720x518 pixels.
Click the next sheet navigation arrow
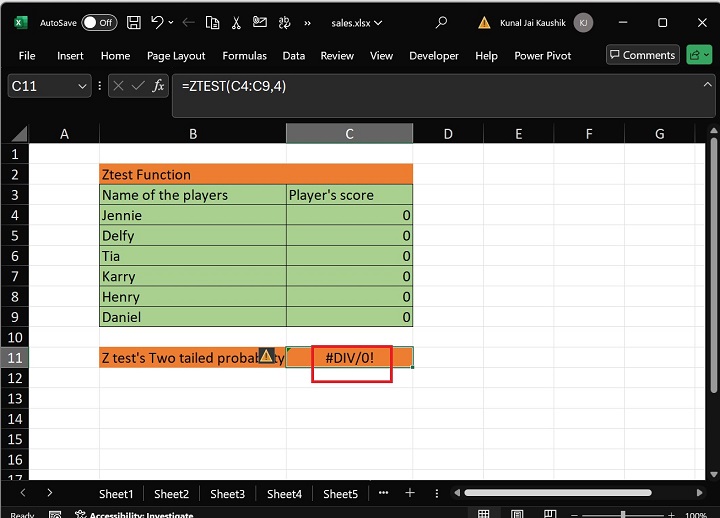pos(49,493)
